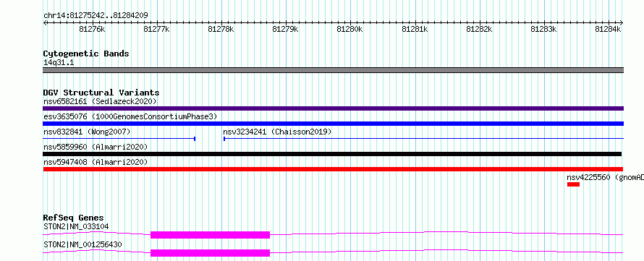This screenshot has width=644, height=261.
Task: Click the nsv6582161 purple variant bar
Action: (x=333, y=108)
